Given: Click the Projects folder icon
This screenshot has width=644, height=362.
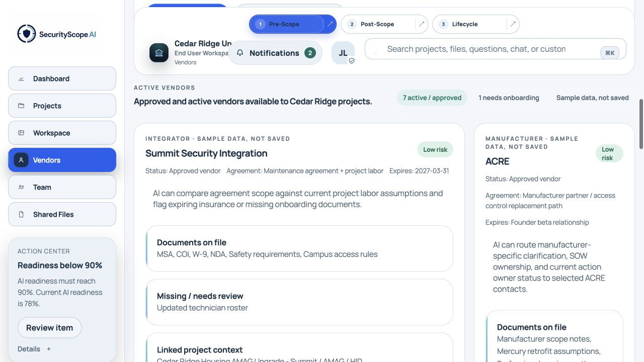Looking at the screenshot, I should click(x=21, y=106).
